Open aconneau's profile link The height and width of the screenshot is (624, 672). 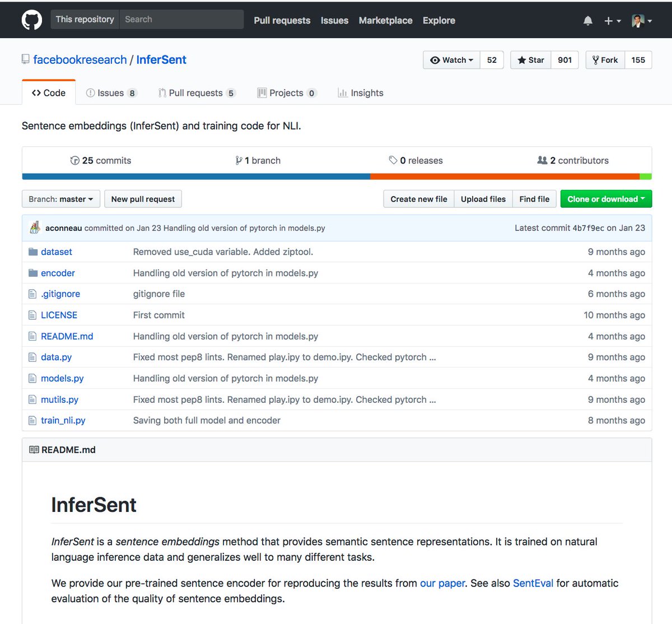pyautogui.click(x=64, y=228)
